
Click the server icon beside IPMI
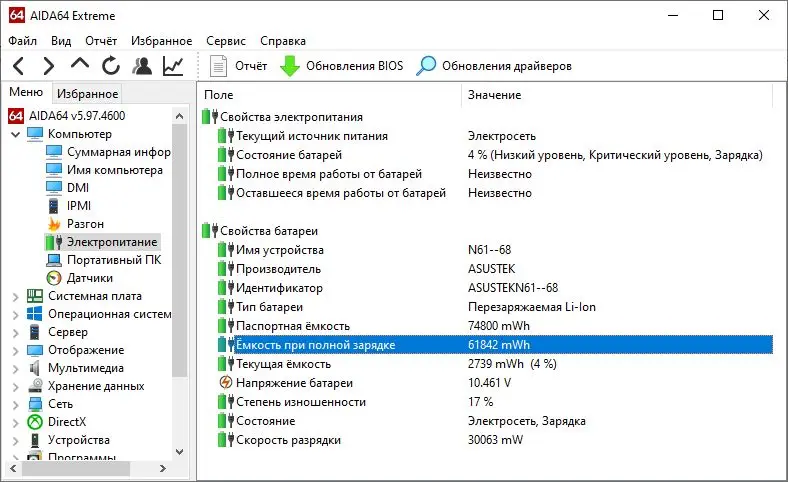[x=54, y=206]
